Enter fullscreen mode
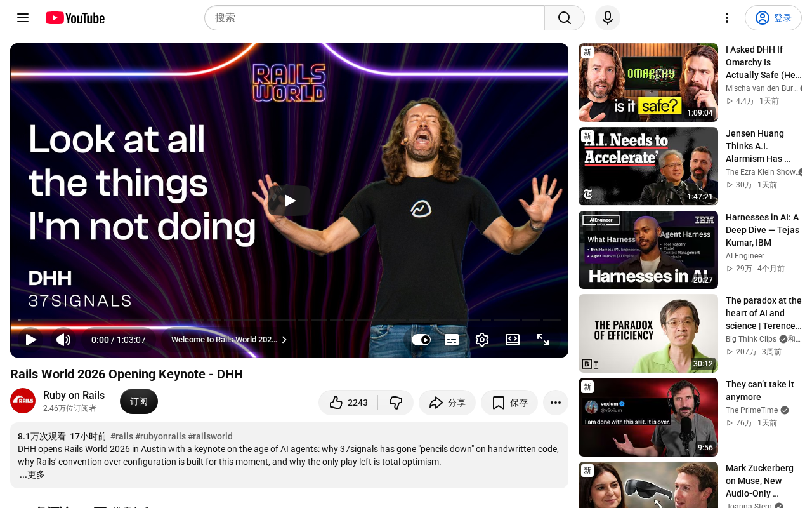 tap(543, 340)
